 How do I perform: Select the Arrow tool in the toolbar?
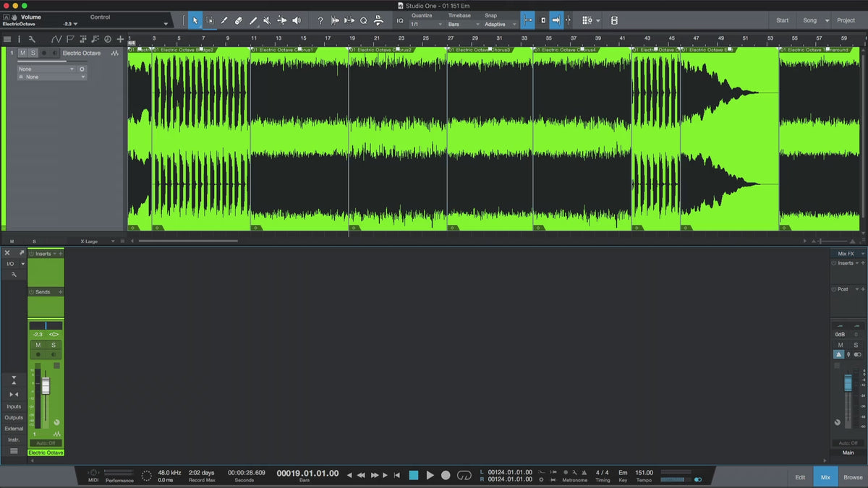(195, 21)
